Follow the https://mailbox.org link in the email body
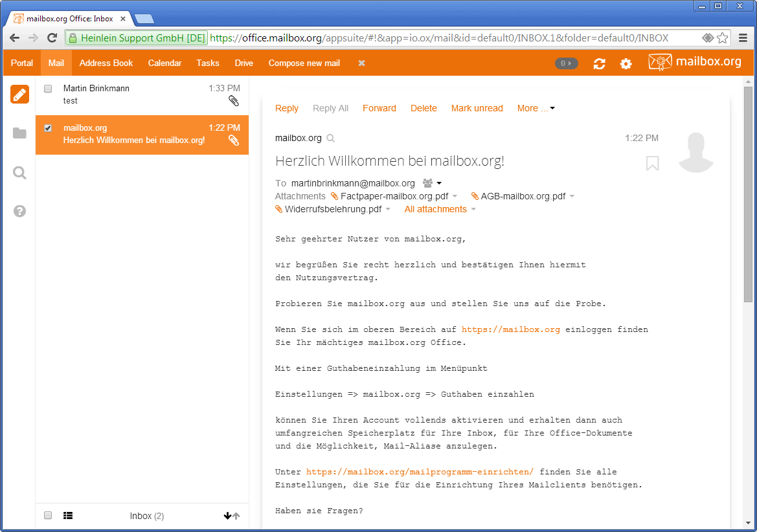Image resolution: width=757 pixels, height=532 pixels. pos(510,329)
